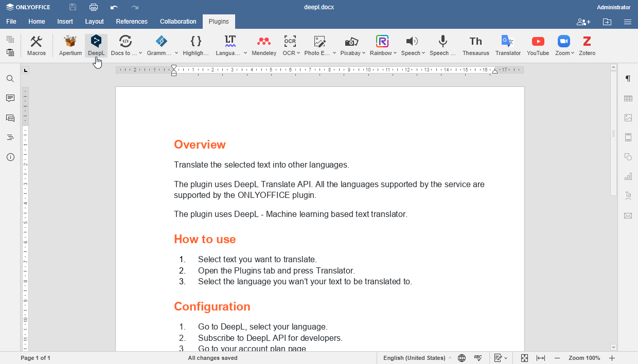
Task: Show the About info panel
Action: 10,157
